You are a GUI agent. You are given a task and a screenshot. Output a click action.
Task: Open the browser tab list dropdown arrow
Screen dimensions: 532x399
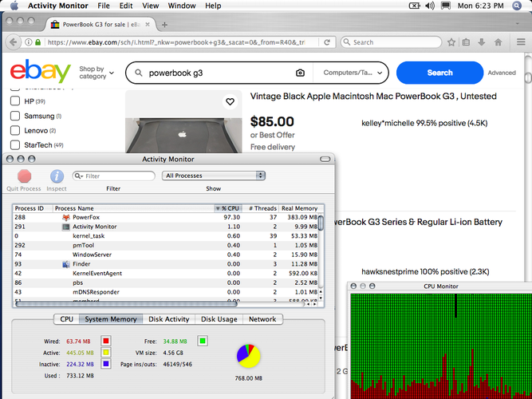click(518, 23)
